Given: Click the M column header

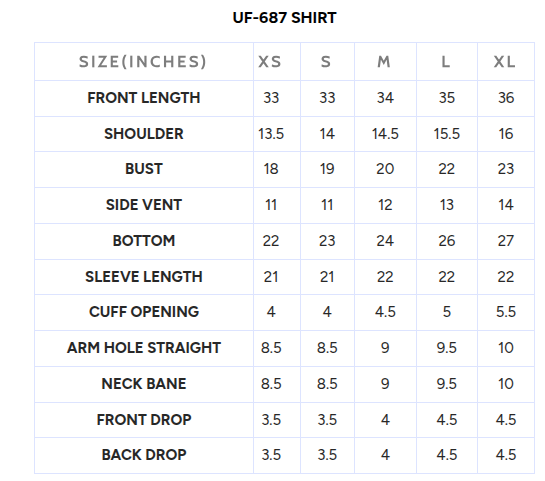Looking at the screenshot, I should click(384, 62).
